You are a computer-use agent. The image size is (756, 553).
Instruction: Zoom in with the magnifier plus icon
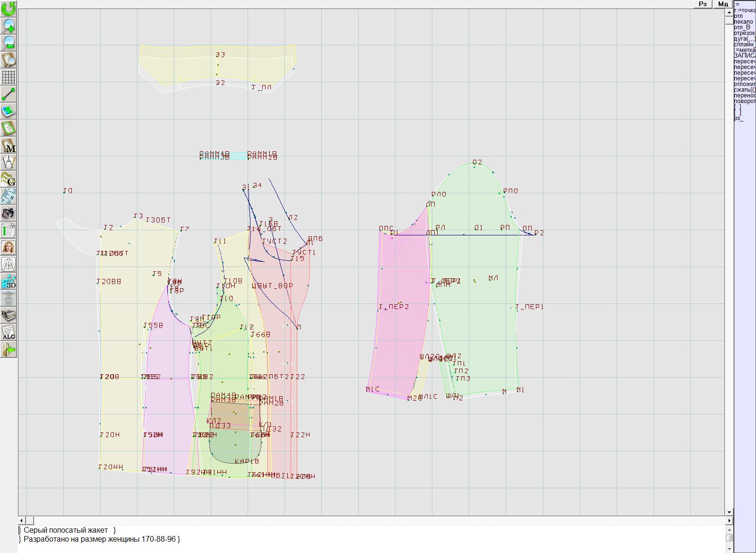pos(9,26)
